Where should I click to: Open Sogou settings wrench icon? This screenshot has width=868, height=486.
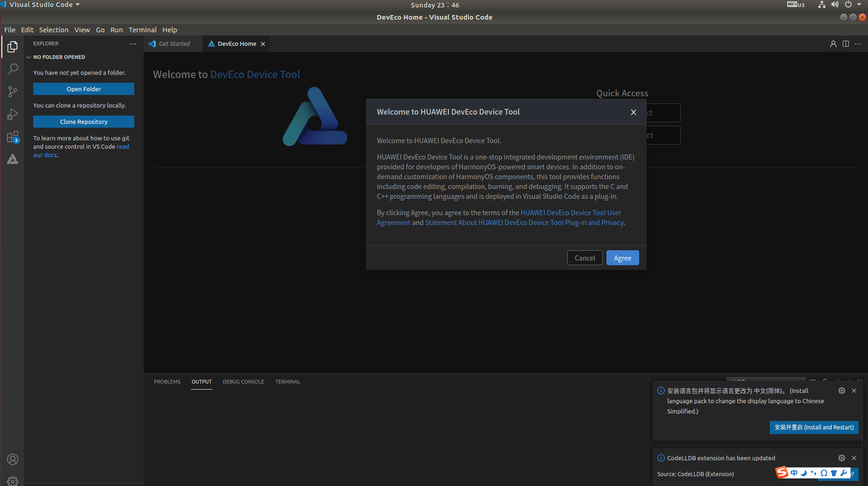(x=843, y=473)
